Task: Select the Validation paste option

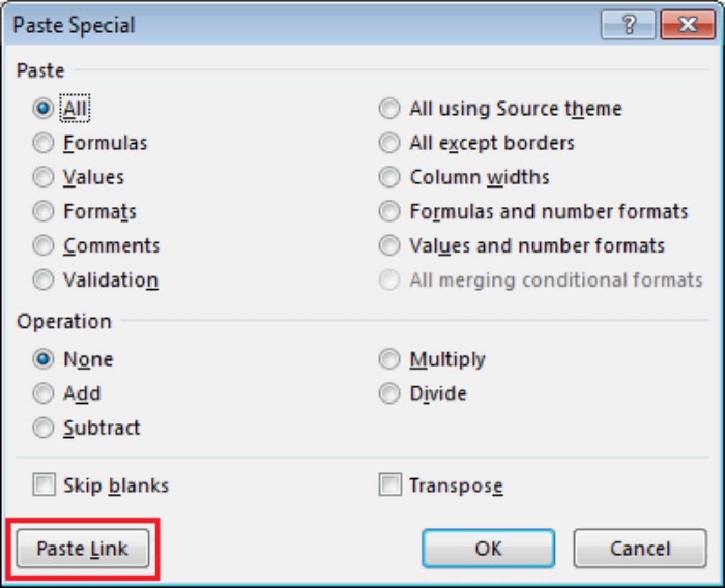Action: (x=43, y=279)
